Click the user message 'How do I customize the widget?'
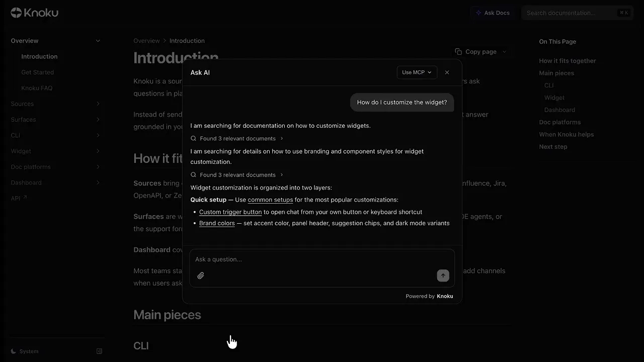The image size is (644, 362). [x=402, y=102]
